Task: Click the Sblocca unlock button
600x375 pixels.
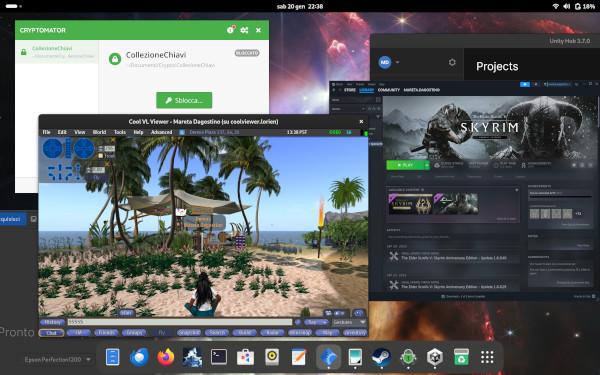Action: 184,100
